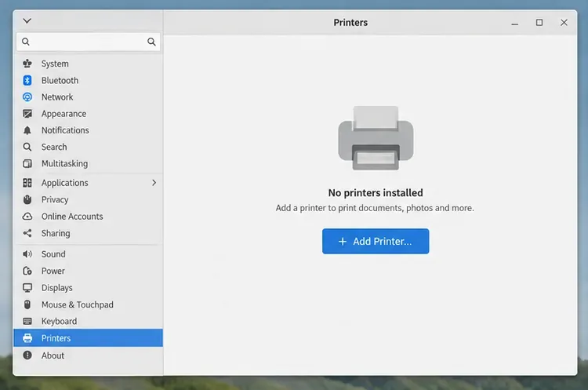Click the Bluetooth icon in sidebar
Screen dimensions: 588x390
27,80
